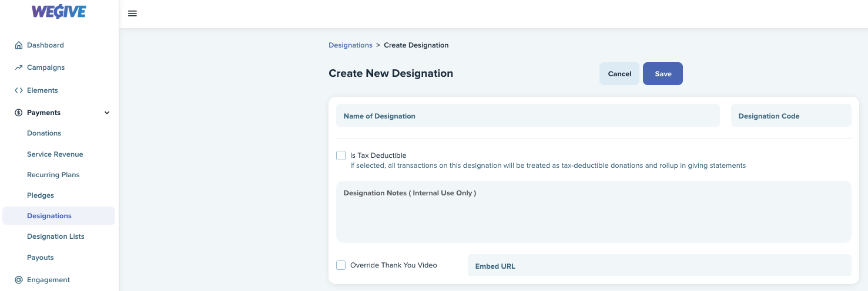This screenshot has height=291, width=868.
Task: Select Designation Lists in sidebar
Action: pos(56,236)
